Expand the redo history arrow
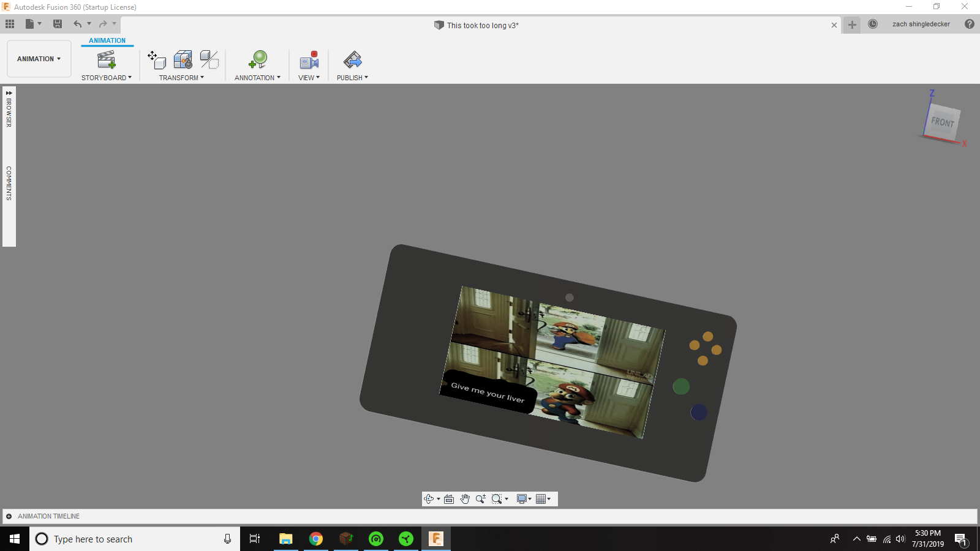This screenshot has width=980, height=551. [x=115, y=24]
